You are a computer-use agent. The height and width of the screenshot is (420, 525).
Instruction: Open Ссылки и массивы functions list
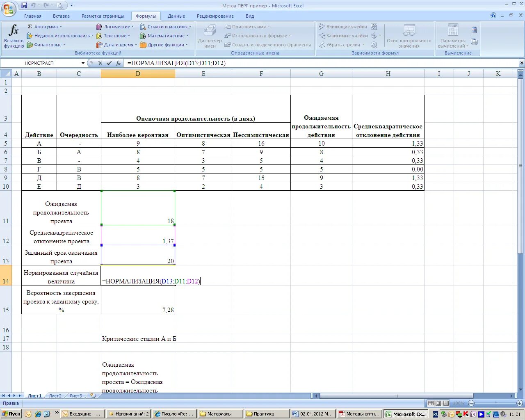165,27
